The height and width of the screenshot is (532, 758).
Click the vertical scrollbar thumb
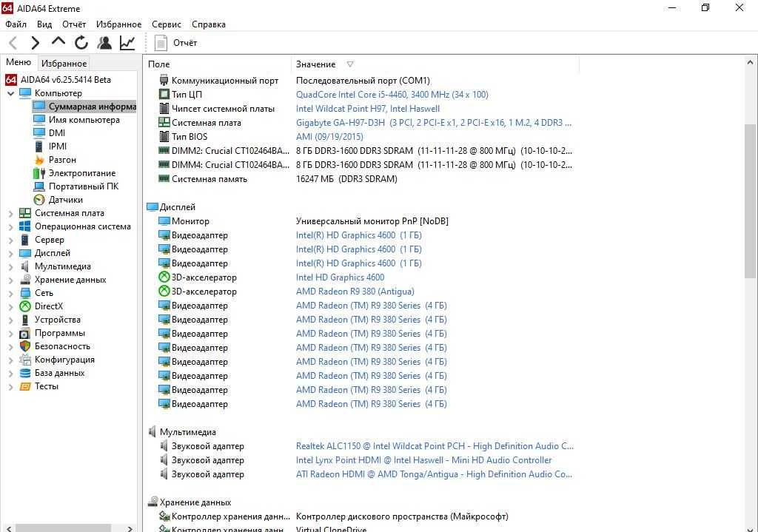750,201
